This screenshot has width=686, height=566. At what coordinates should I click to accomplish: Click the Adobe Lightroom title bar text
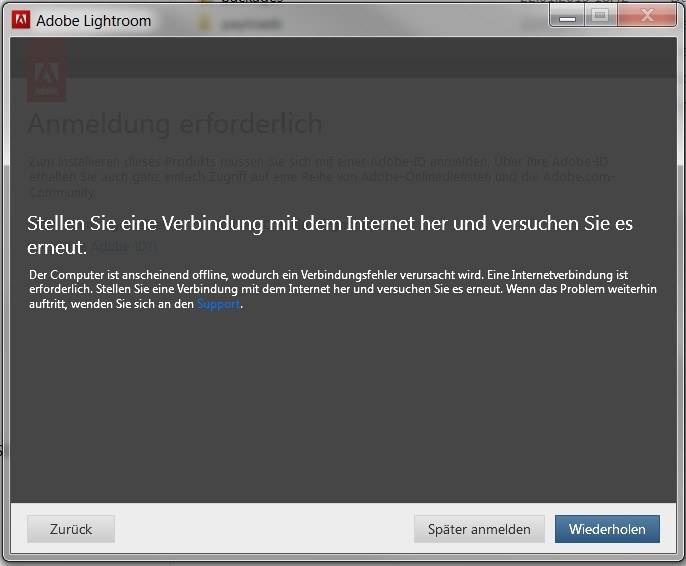94,20
